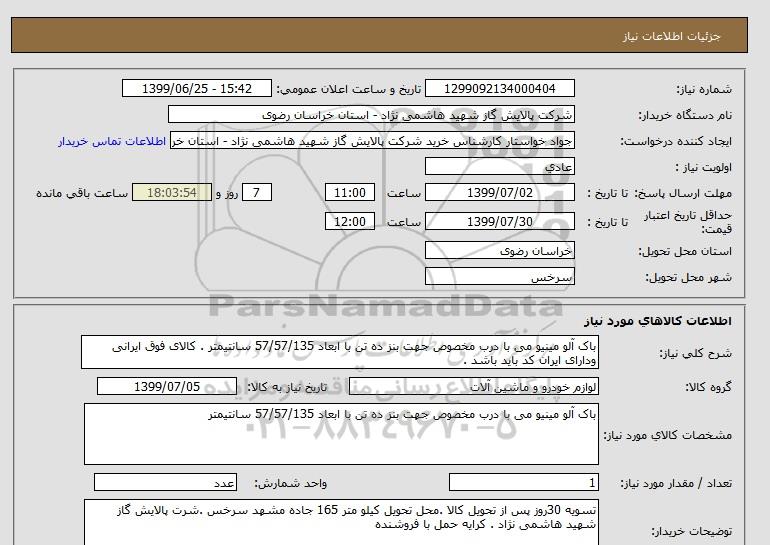
Task: Select the remaining time counter 18:03:54
Action: pos(170,193)
